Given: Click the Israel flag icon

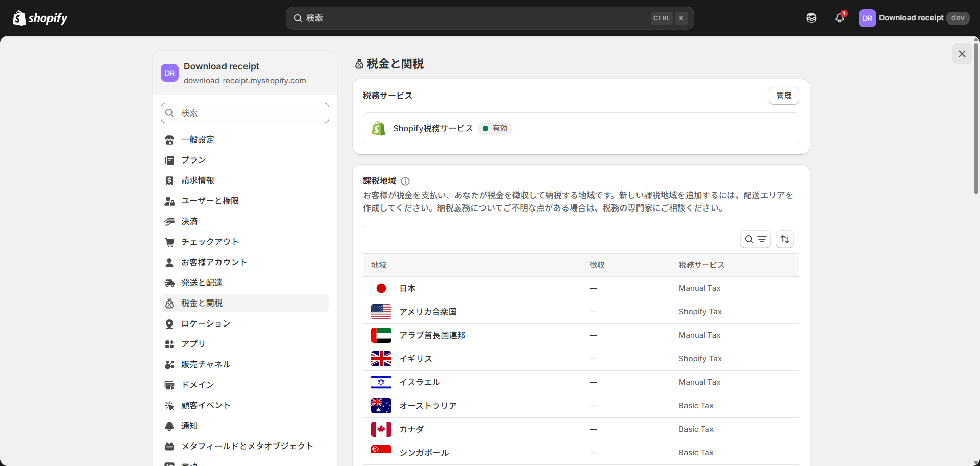Looking at the screenshot, I should coord(381,382).
